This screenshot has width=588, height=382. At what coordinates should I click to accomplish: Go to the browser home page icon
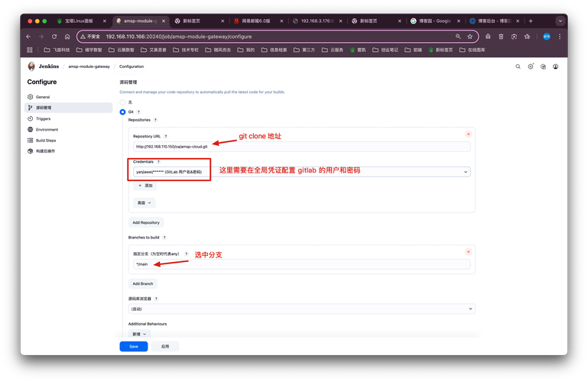67,37
